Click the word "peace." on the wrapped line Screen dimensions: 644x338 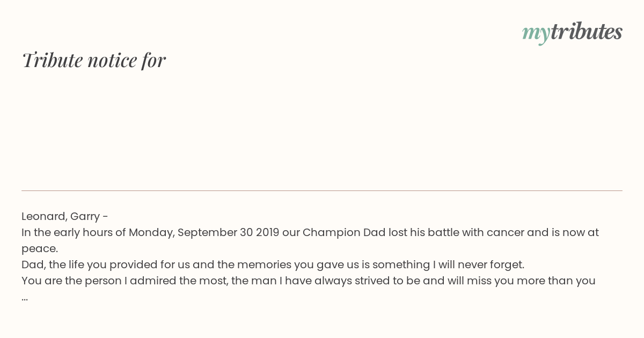pos(40,248)
